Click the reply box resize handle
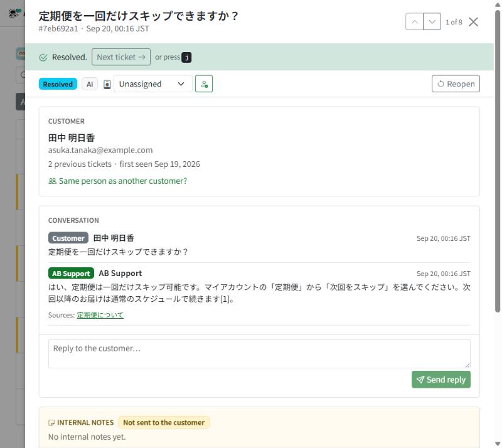Screen dimensions: 502x448 [x=467, y=365]
